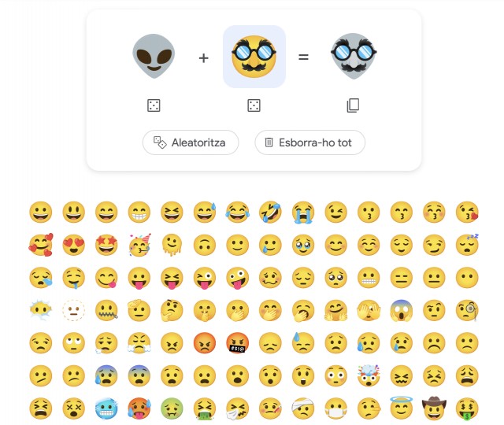Viewport: 504px width, 425px height.
Task: Choose the star-struck emoji
Action: tap(106, 245)
